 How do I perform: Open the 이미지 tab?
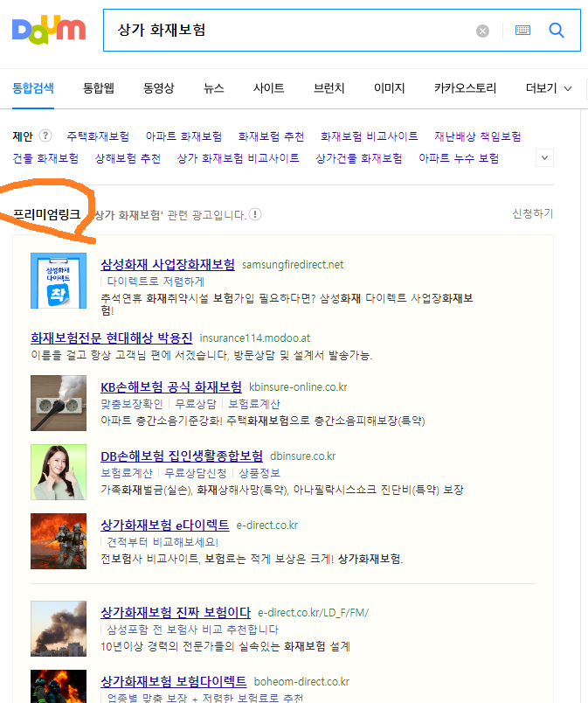click(389, 87)
